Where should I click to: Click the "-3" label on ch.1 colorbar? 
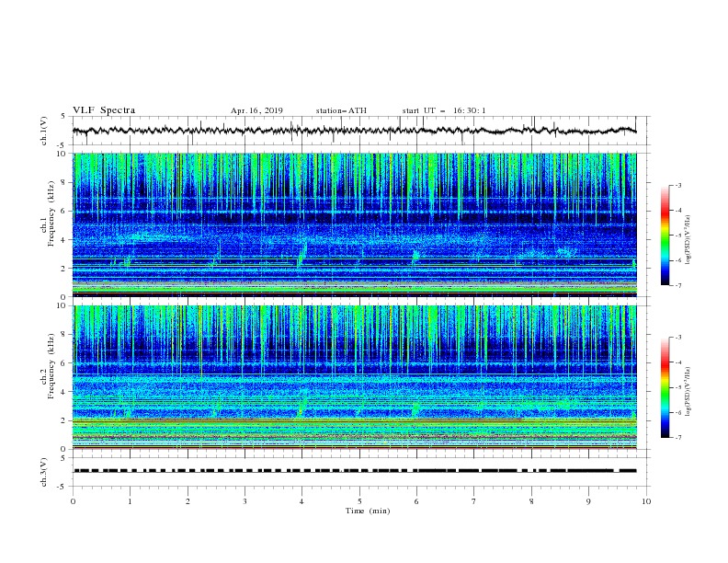point(678,185)
